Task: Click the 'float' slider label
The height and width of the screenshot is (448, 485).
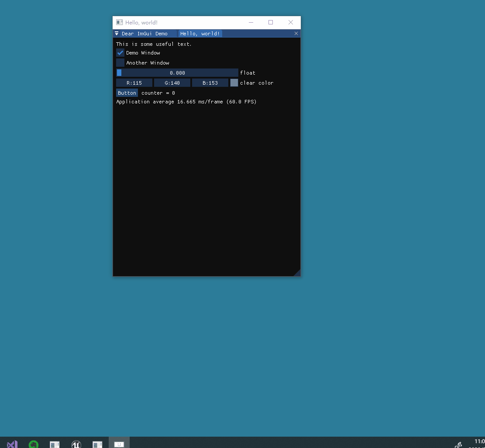Action: click(248, 73)
